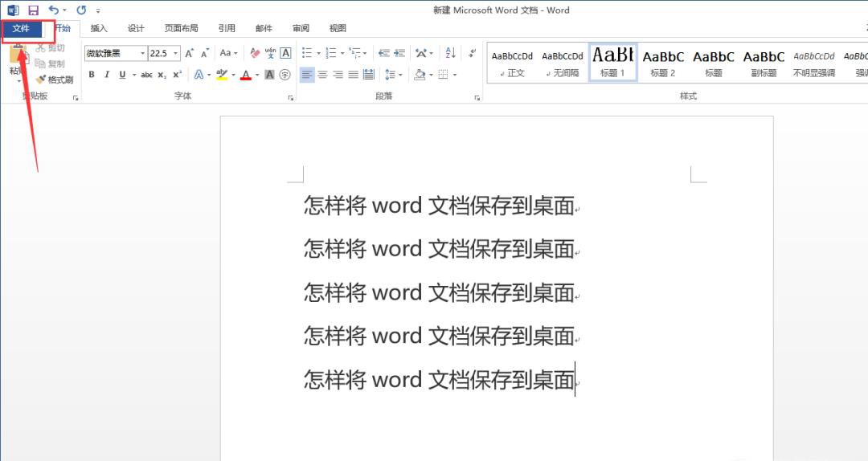Screen dimensions: 868x461
Task: Click the 复制 (Copy) button
Action: (51, 63)
